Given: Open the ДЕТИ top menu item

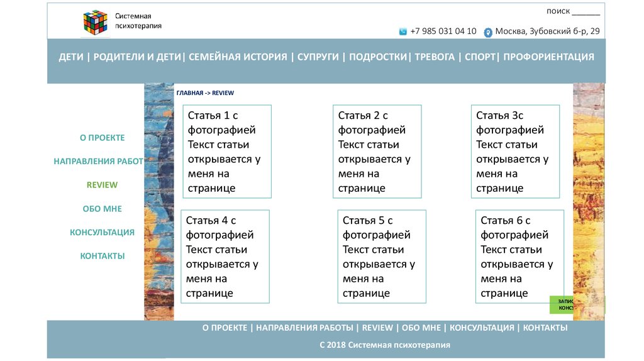Looking at the screenshot, I should pyautogui.click(x=71, y=57).
